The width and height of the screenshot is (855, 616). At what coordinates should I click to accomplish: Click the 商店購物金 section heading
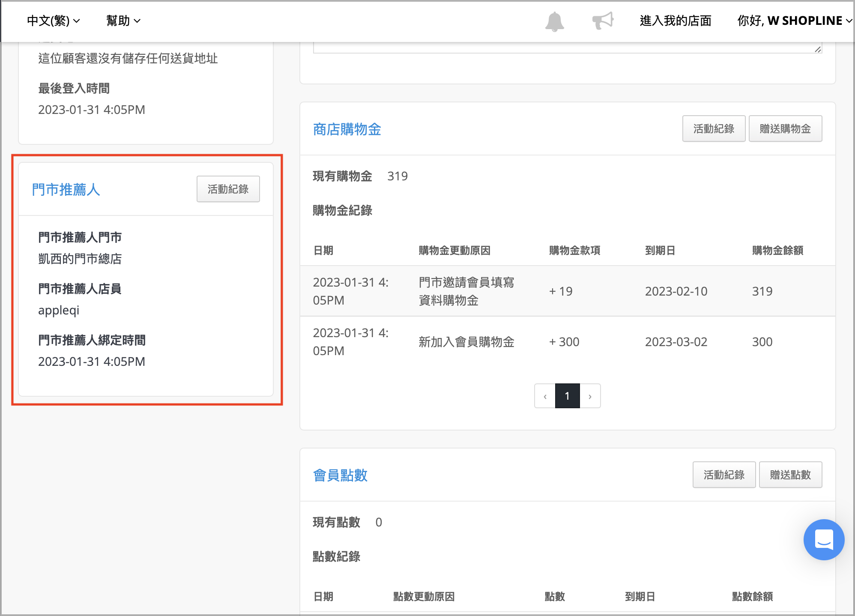(347, 129)
